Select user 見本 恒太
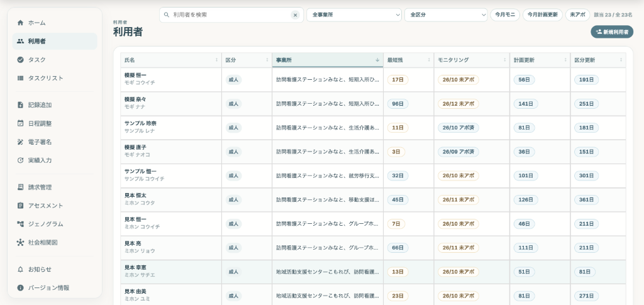644x305 pixels. (373, 199)
